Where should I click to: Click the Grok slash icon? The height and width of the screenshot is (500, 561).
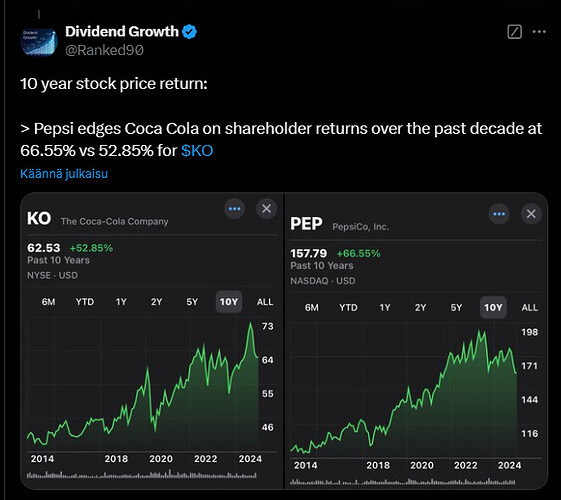[x=514, y=32]
